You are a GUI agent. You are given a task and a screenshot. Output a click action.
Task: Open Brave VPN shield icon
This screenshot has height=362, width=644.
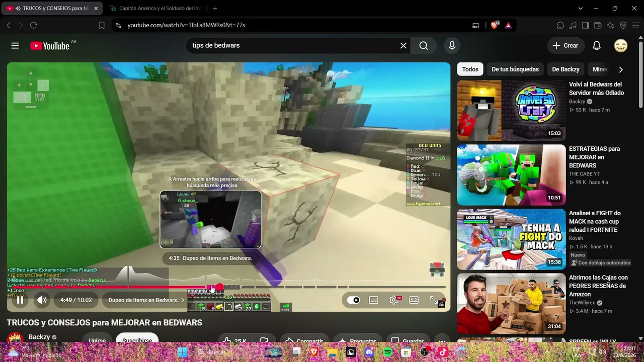(x=623, y=25)
